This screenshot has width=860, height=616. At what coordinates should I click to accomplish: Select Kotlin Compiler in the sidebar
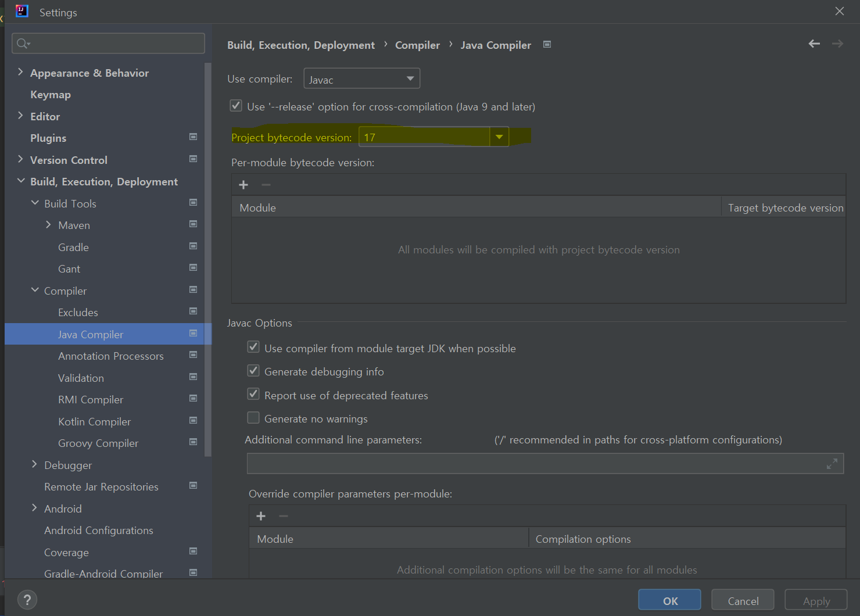coord(94,421)
